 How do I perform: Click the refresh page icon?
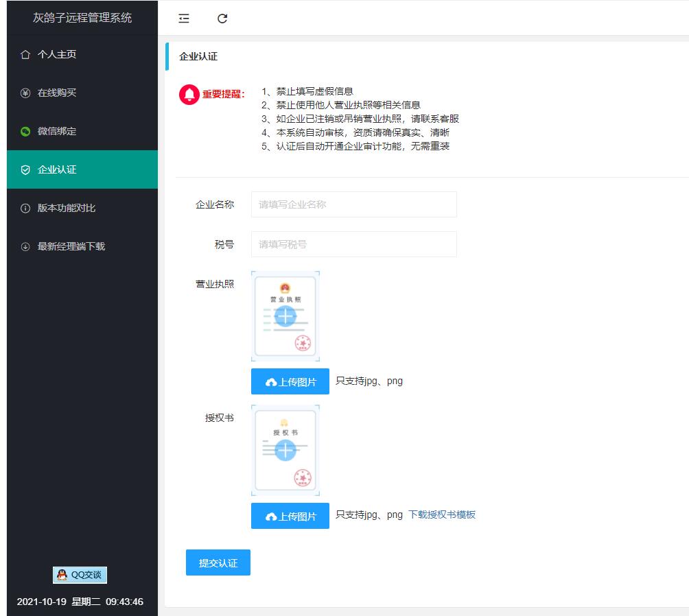[x=222, y=19]
